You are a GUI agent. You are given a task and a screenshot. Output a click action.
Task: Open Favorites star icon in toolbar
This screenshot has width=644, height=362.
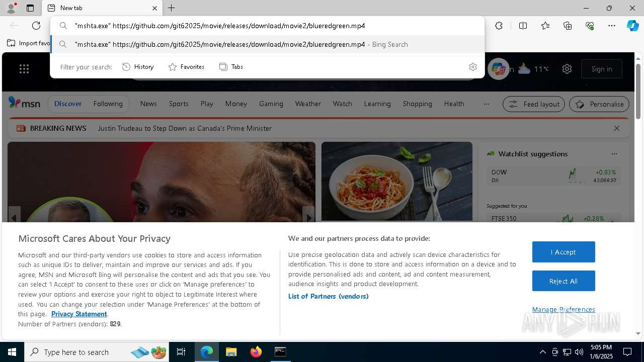pyautogui.click(x=545, y=26)
